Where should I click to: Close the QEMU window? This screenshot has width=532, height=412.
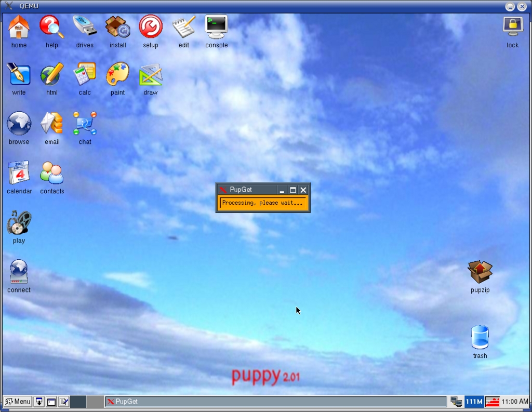click(x=522, y=6)
